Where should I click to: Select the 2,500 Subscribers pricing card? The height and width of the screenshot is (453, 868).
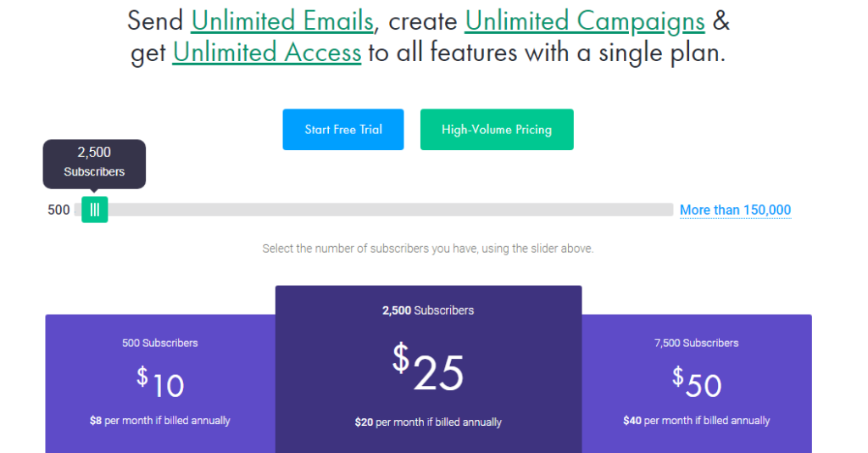click(428, 369)
